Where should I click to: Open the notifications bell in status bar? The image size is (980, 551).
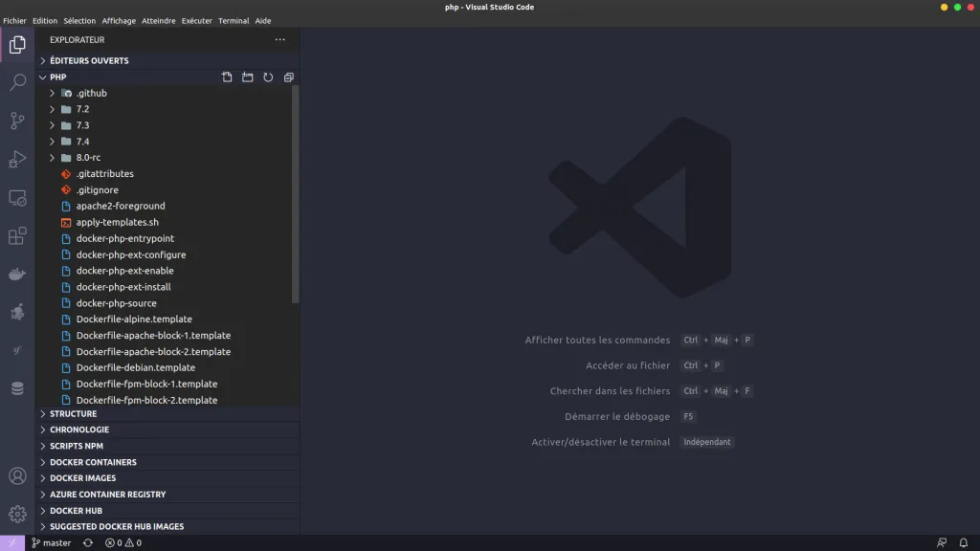click(963, 542)
